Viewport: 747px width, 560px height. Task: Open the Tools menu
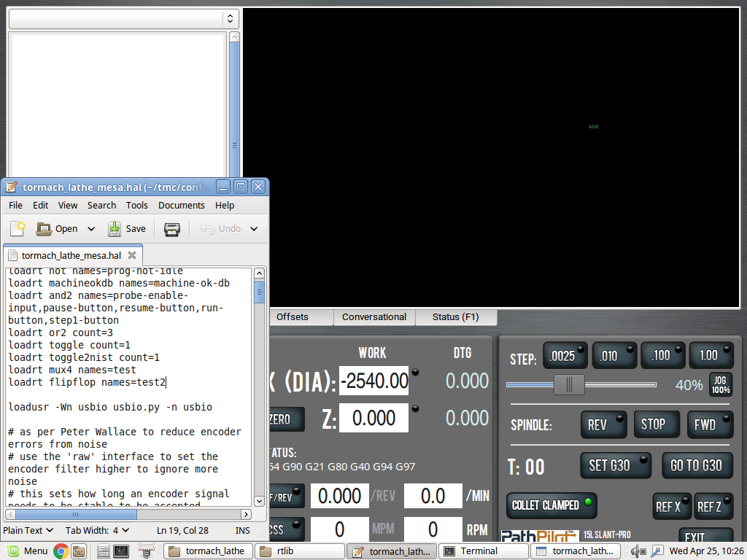coord(136,205)
